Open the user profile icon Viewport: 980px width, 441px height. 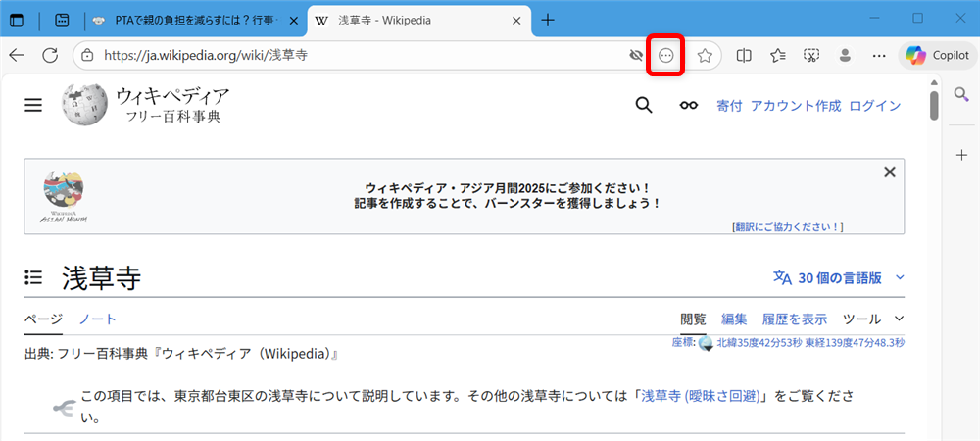[x=845, y=56]
